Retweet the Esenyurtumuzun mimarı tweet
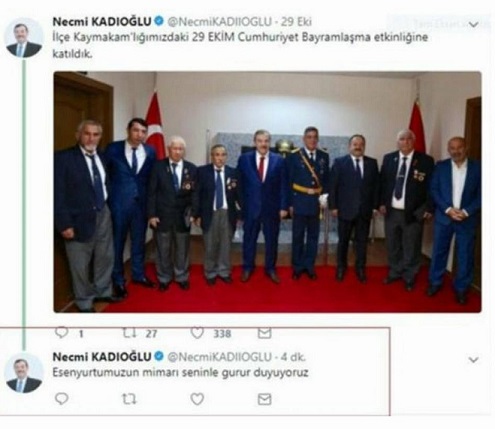 [x=129, y=399]
